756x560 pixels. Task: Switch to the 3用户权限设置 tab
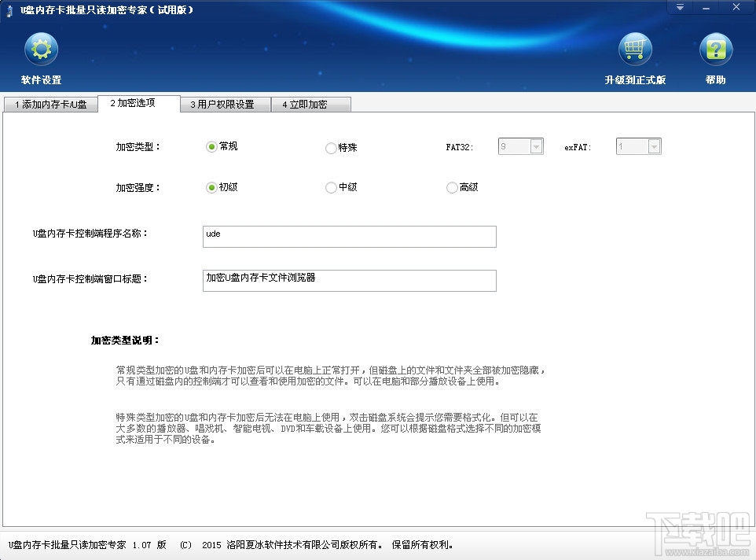[226, 103]
